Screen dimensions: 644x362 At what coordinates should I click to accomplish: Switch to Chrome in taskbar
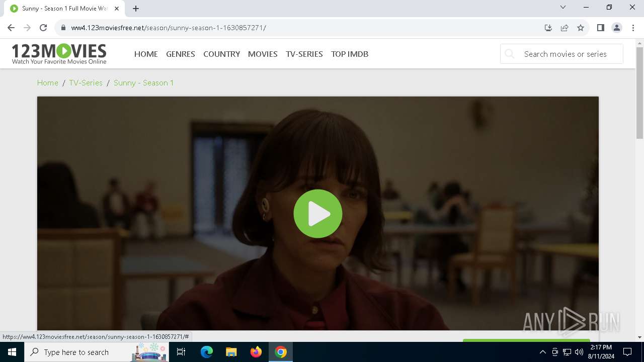tap(281, 352)
